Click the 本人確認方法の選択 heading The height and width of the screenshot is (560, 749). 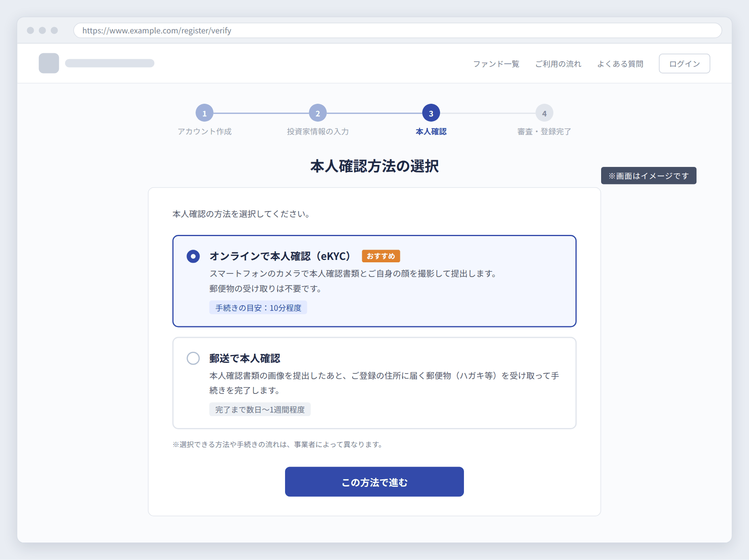(x=374, y=166)
